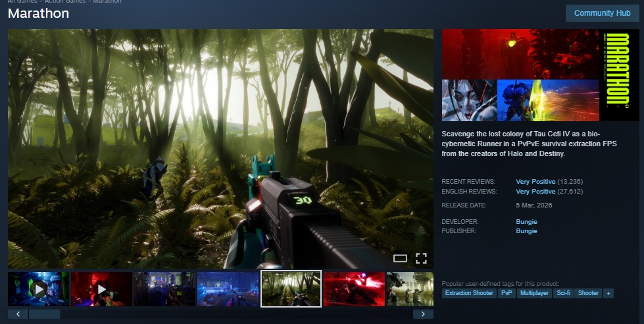Viewport: 644px width, 324px height.
Task: Click the DEVELOPER: label
Action: click(x=460, y=222)
